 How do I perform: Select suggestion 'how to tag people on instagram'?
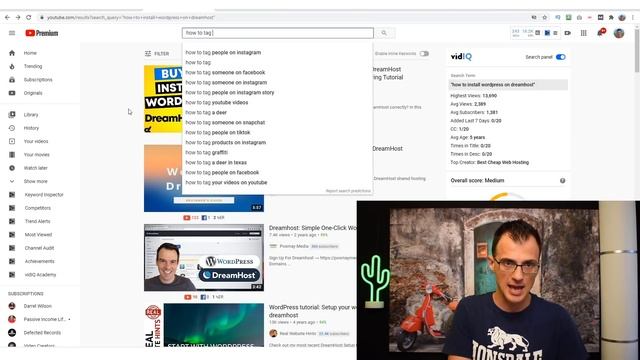[278, 52]
